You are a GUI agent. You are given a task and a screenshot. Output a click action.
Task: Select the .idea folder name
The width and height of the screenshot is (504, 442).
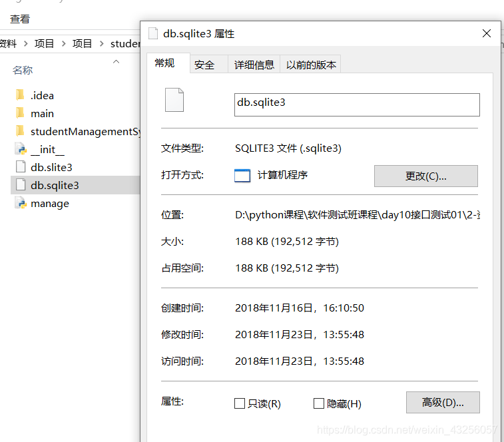pos(42,95)
